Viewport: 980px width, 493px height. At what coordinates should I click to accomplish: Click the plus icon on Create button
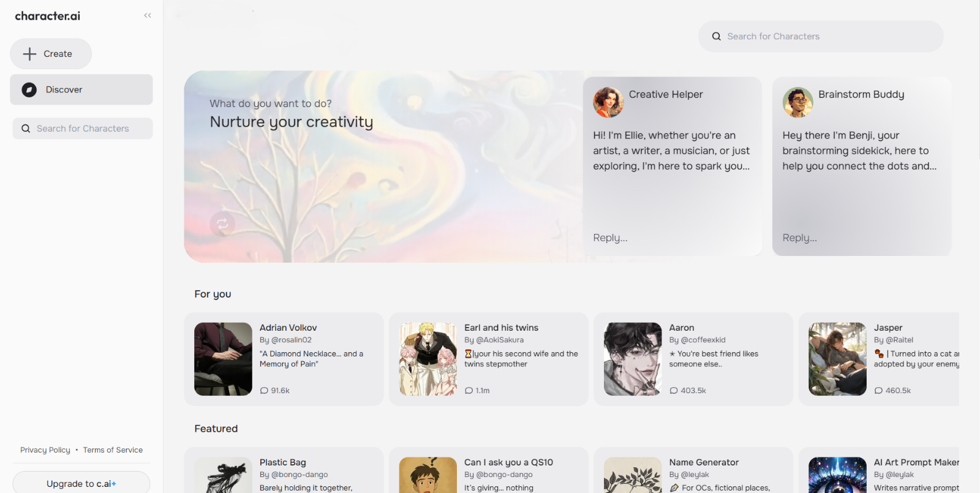pos(29,54)
